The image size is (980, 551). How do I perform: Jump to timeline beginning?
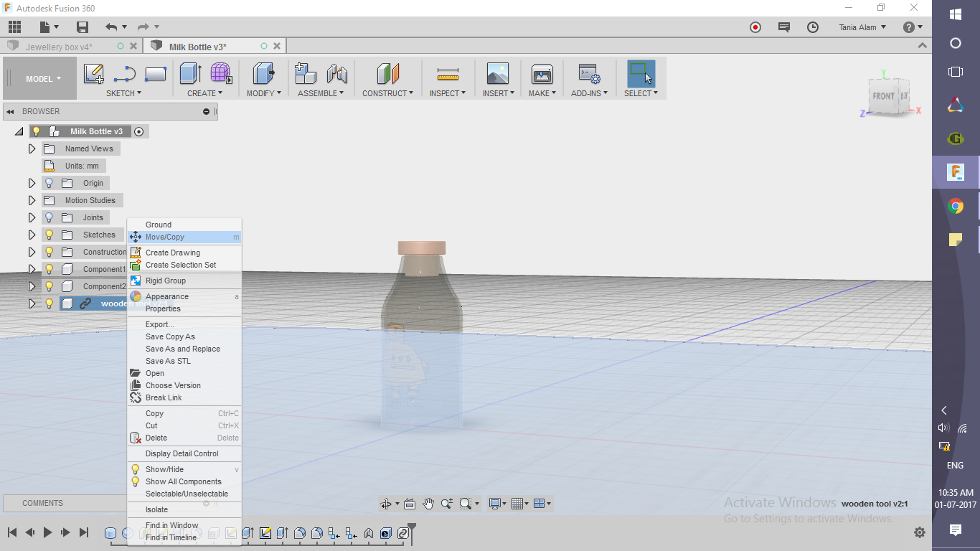click(x=12, y=532)
